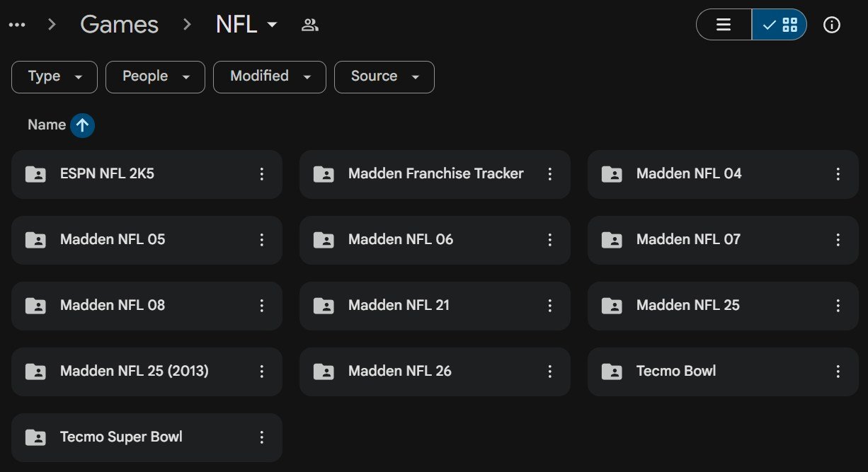
Task: Open more options for Madden NFL 06
Action: pos(550,240)
